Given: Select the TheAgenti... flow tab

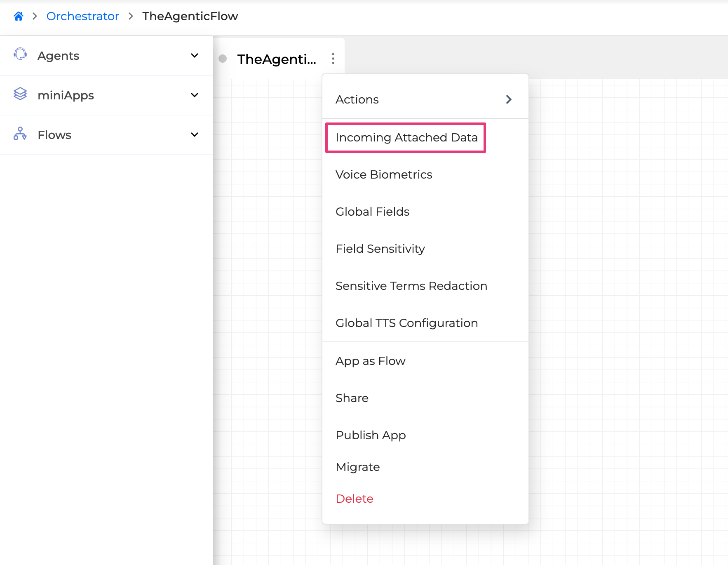Looking at the screenshot, I should click(x=276, y=59).
